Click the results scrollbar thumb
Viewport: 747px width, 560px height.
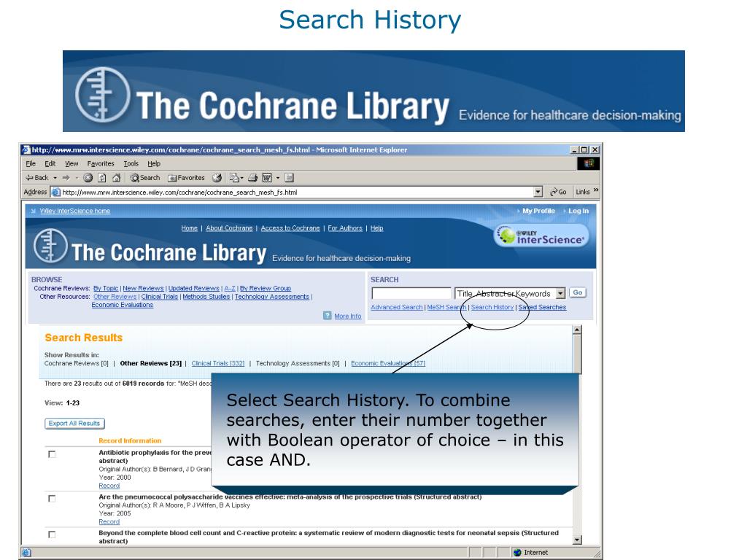576,354
